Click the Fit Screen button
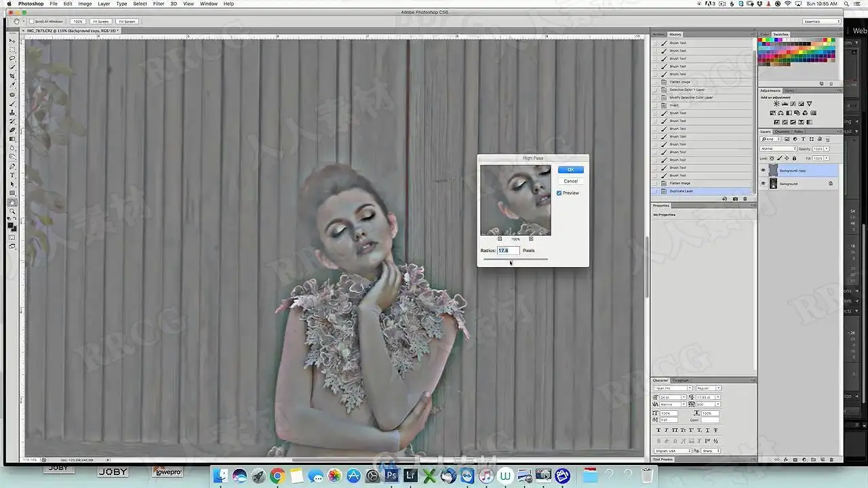 click(x=101, y=22)
